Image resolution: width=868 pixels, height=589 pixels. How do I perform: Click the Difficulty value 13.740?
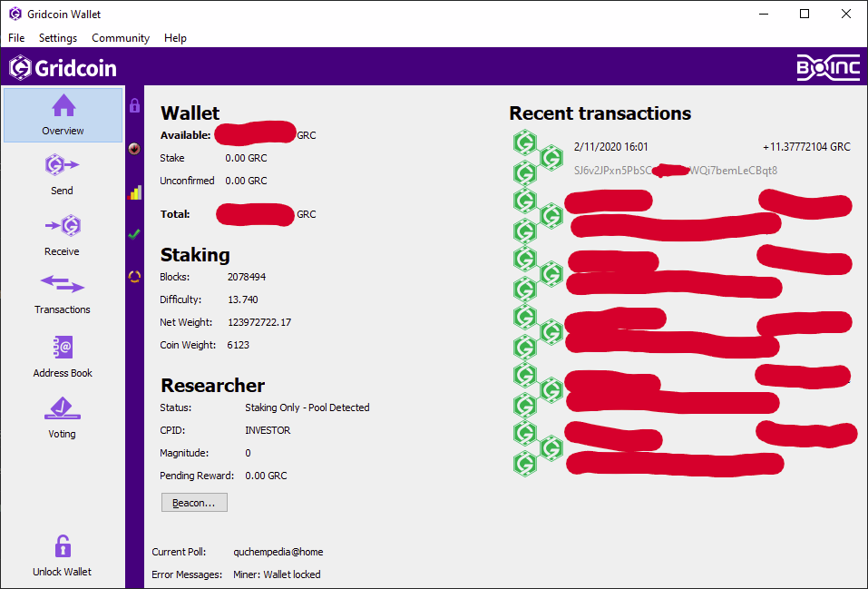242,299
